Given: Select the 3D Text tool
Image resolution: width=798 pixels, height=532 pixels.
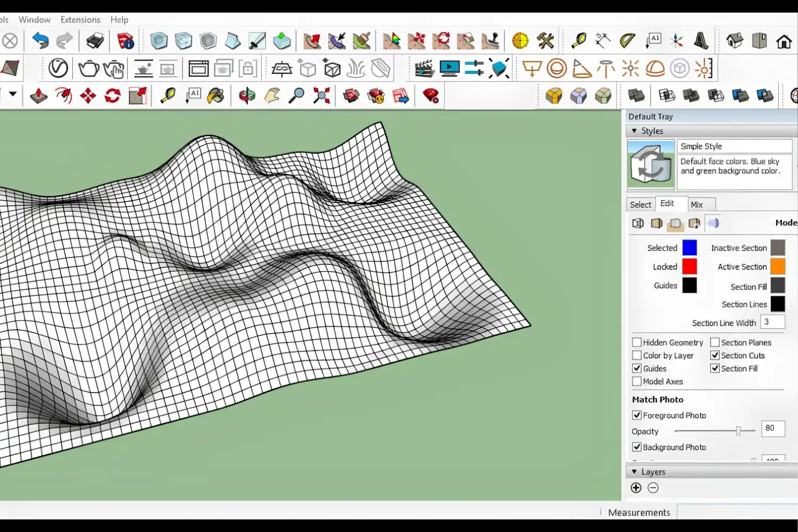Looking at the screenshot, I should click(701, 40).
